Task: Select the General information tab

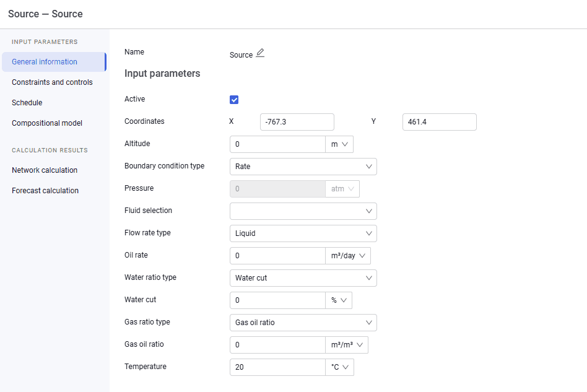Action: tap(54, 62)
